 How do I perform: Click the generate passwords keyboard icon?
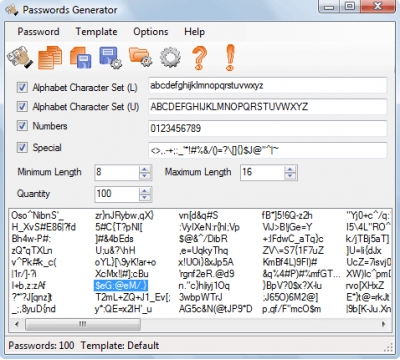(x=20, y=58)
